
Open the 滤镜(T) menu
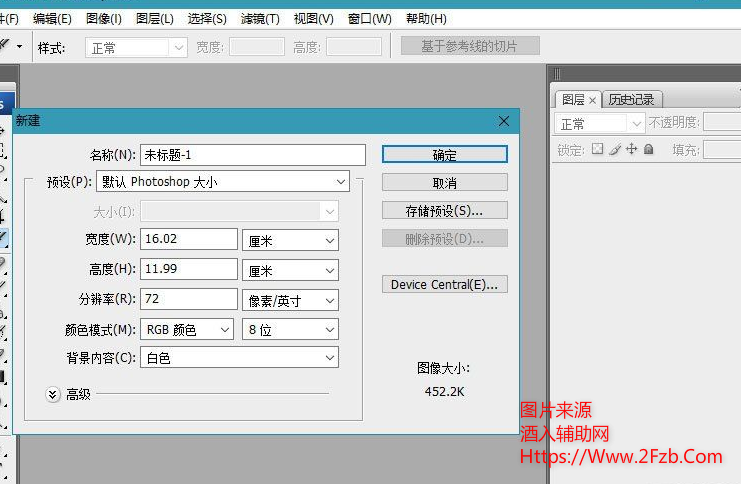click(x=260, y=18)
